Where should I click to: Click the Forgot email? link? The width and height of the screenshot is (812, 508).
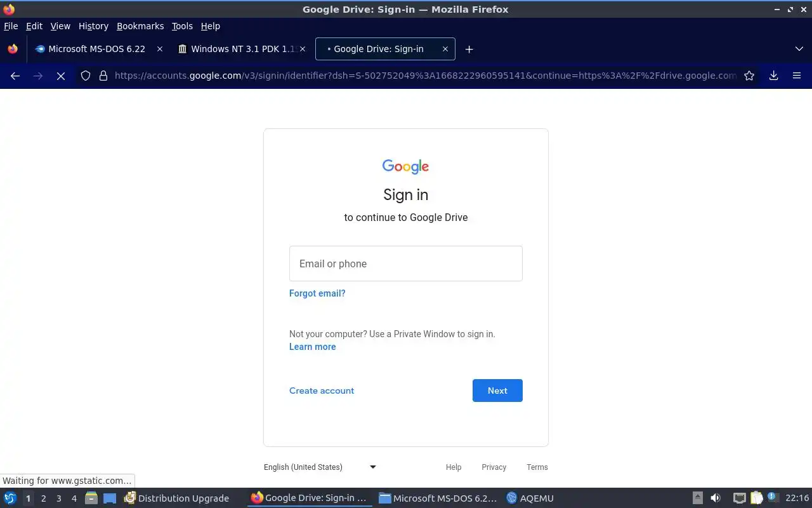point(317,293)
